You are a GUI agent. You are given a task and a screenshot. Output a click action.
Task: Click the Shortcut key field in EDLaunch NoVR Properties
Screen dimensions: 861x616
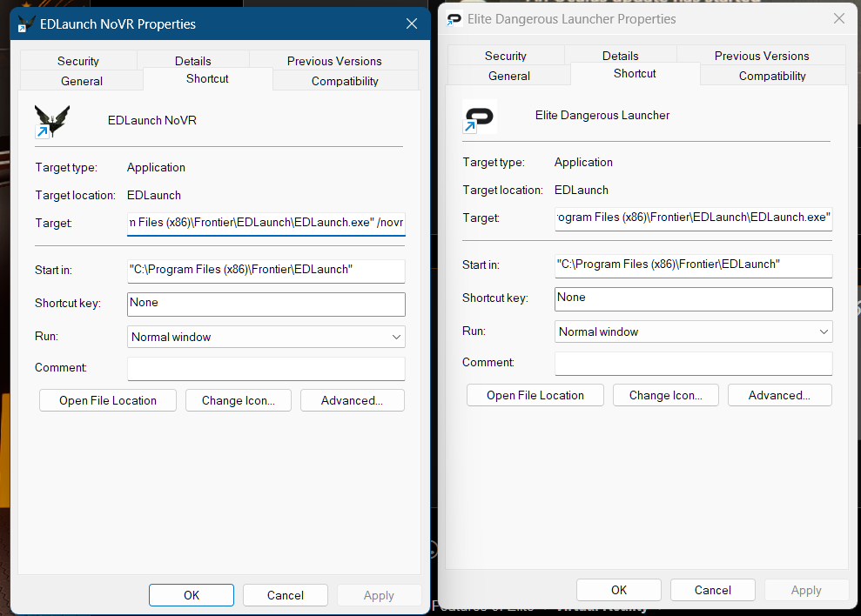tap(266, 305)
